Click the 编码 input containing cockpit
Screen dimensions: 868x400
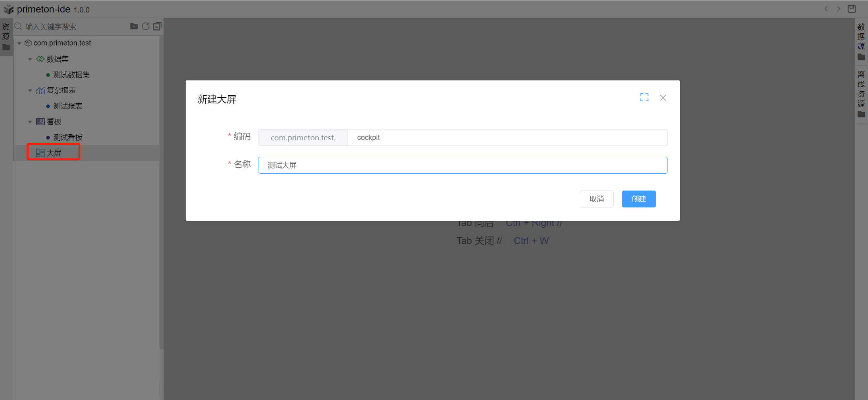coord(506,137)
